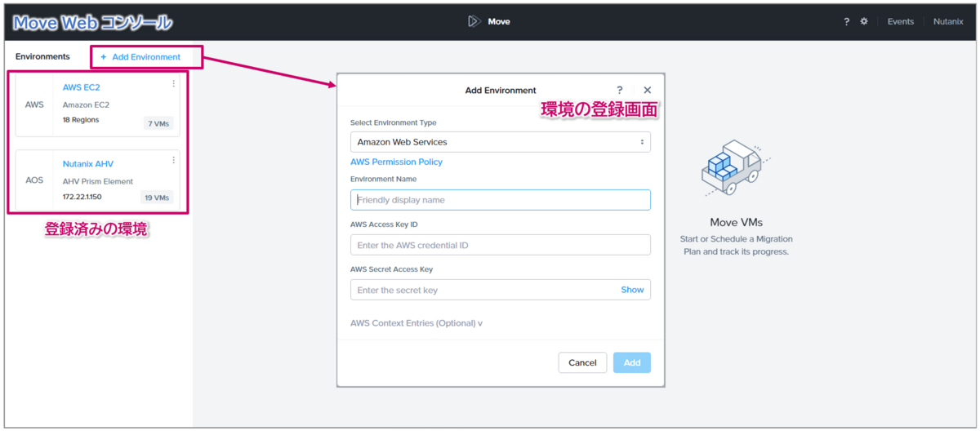Click the AWS label on first card
Viewport: 980px width, 431px height.
[34, 104]
